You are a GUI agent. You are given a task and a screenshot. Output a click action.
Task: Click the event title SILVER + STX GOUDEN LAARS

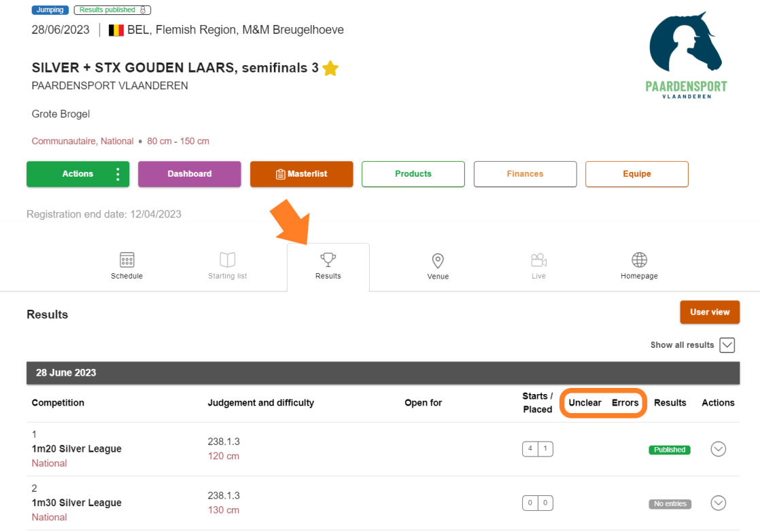tap(175, 68)
